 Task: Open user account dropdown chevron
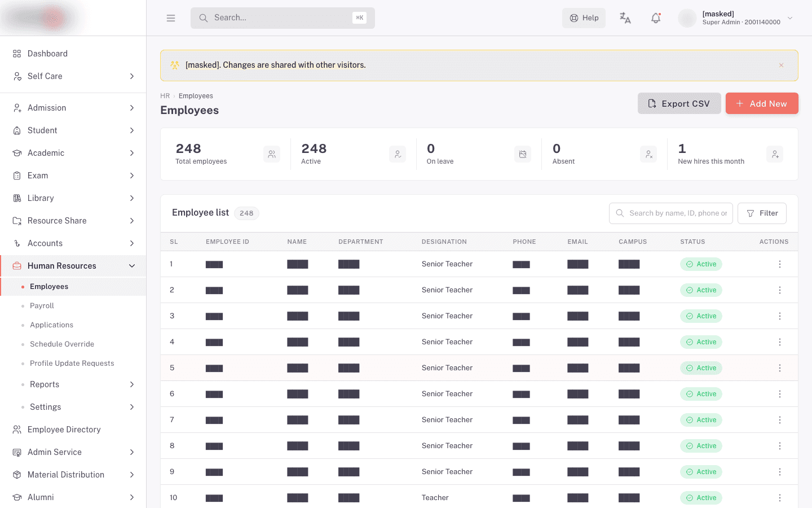790,18
